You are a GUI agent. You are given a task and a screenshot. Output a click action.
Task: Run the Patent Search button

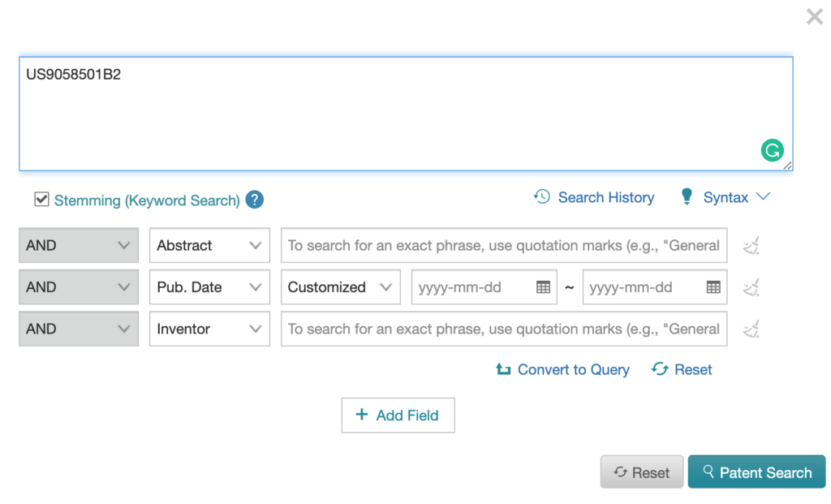tap(756, 472)
